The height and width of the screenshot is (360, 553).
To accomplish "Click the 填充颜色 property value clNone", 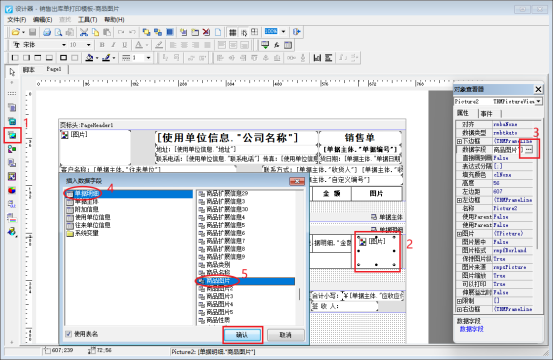I will [x=512, y=175].
